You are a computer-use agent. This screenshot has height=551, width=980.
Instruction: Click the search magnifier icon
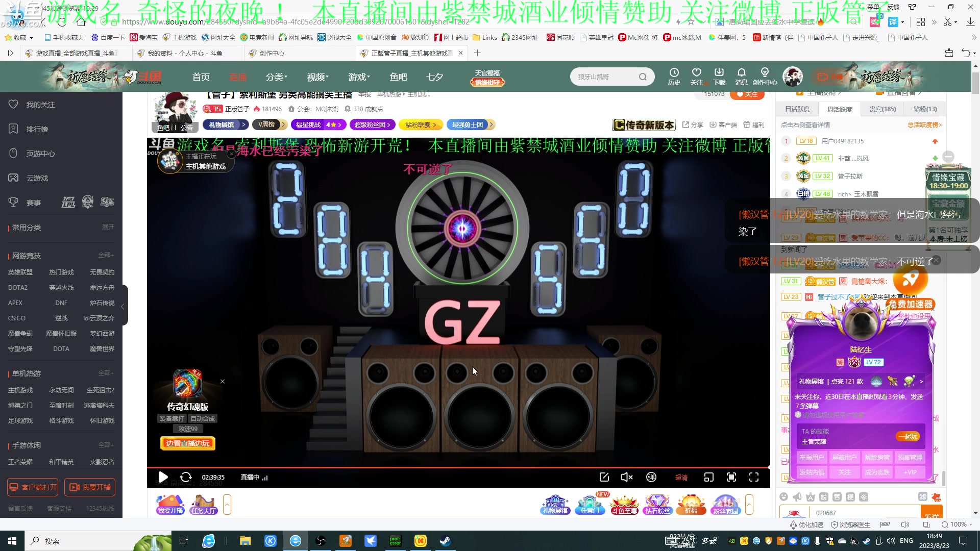pos(643,77)
